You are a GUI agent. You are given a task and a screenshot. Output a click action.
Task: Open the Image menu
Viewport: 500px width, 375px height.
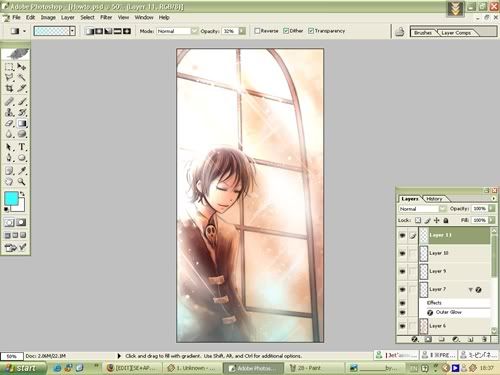pos(48,17)
